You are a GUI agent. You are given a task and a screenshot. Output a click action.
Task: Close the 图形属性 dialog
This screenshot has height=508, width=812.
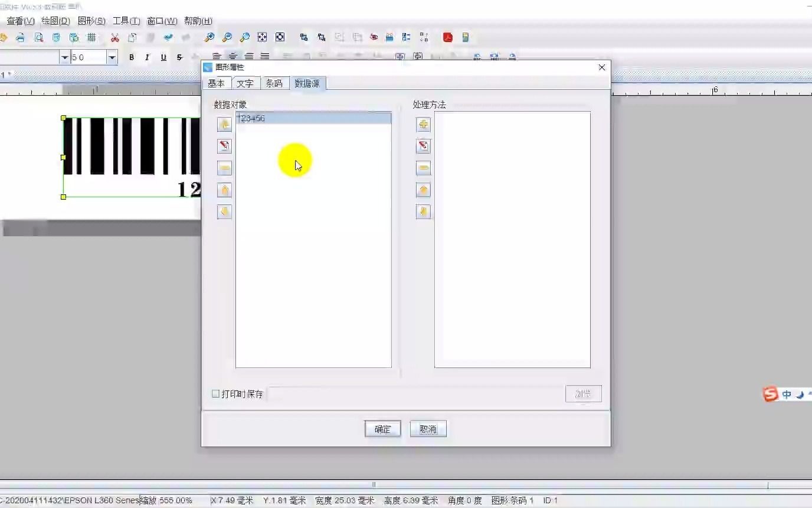(602, 67)
